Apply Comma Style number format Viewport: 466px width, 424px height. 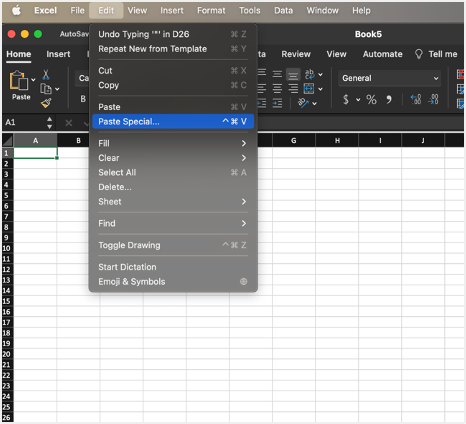pos(389,99)
